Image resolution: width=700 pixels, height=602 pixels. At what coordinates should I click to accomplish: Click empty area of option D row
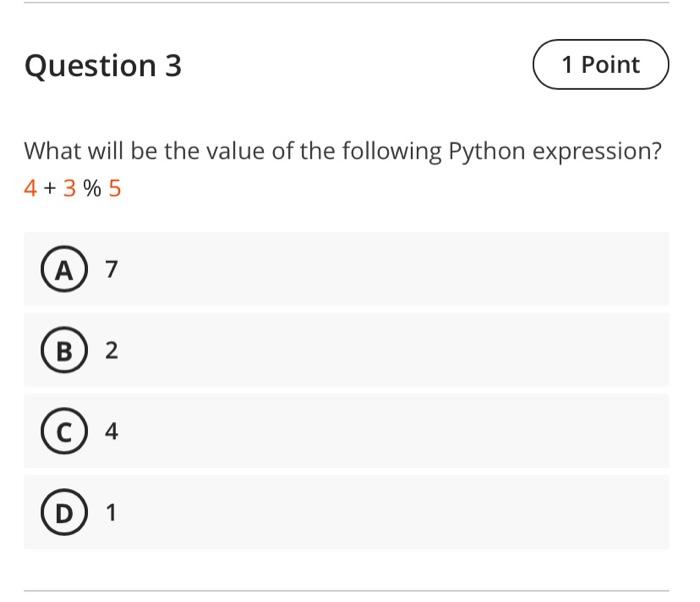tap(400, 513)
